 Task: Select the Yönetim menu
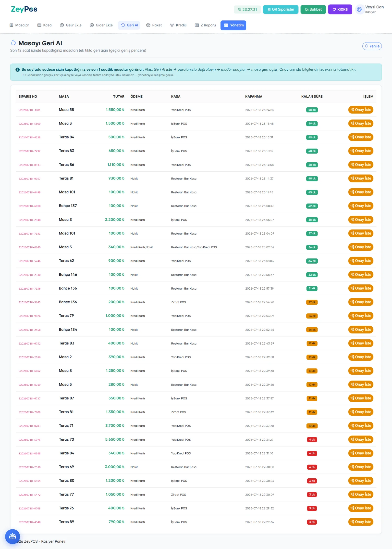(x=233, y=25)
